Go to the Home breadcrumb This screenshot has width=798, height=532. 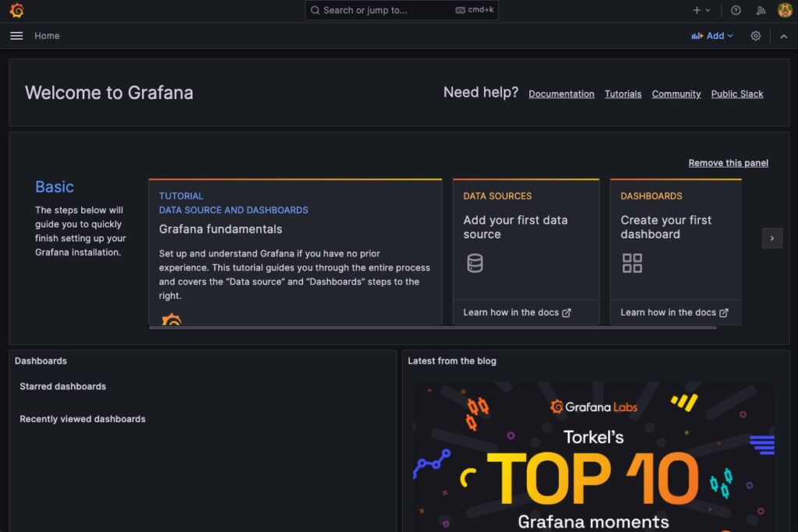pos(47,36)
